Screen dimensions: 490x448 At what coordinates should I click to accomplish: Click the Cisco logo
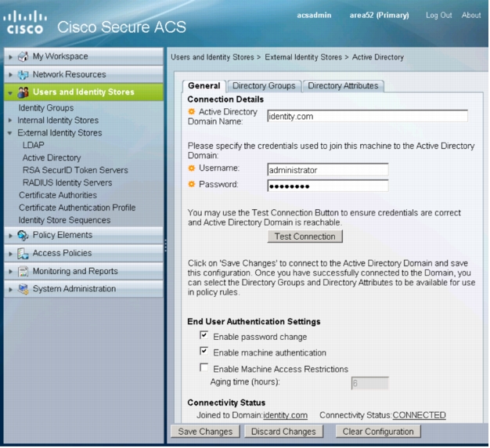pos(25,22)
